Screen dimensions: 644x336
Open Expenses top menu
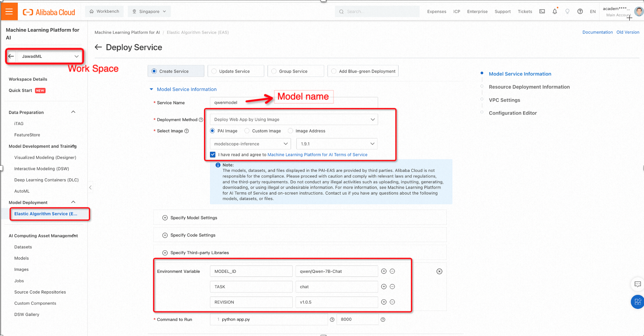437,11
